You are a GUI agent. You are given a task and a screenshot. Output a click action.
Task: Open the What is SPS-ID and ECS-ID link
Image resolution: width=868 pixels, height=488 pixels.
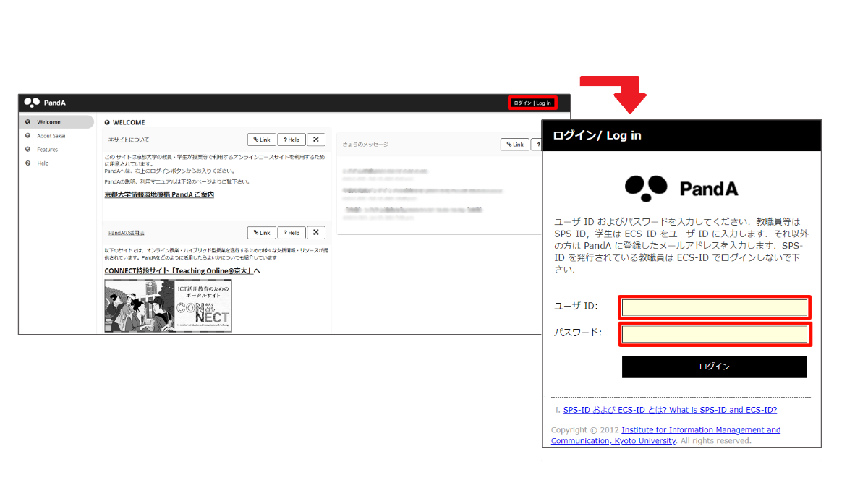pos(669,409)
